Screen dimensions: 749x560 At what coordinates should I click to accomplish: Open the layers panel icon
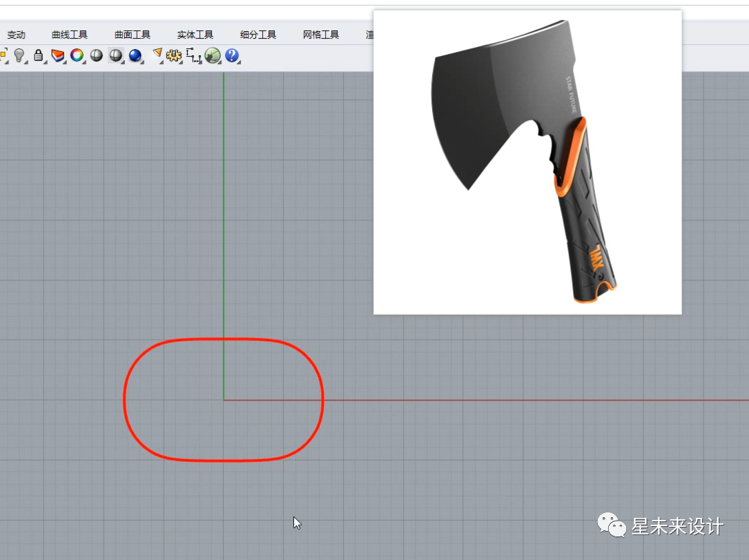58,55
